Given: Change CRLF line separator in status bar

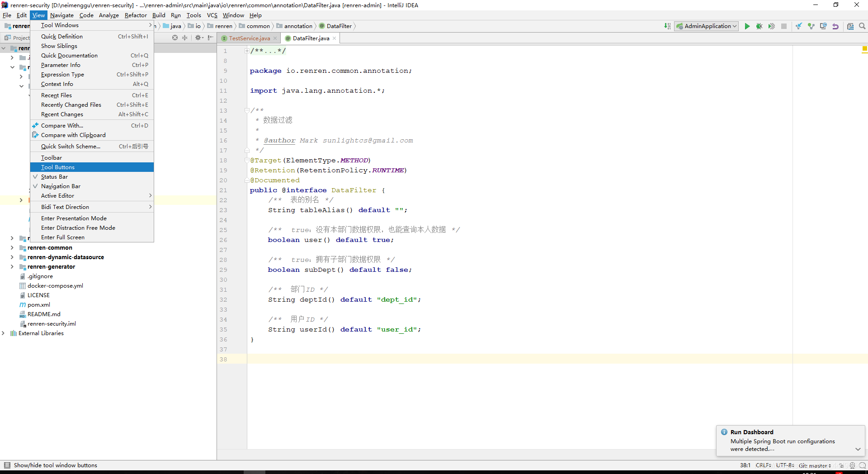Looking at the screenshot, I should click(764, 465).
